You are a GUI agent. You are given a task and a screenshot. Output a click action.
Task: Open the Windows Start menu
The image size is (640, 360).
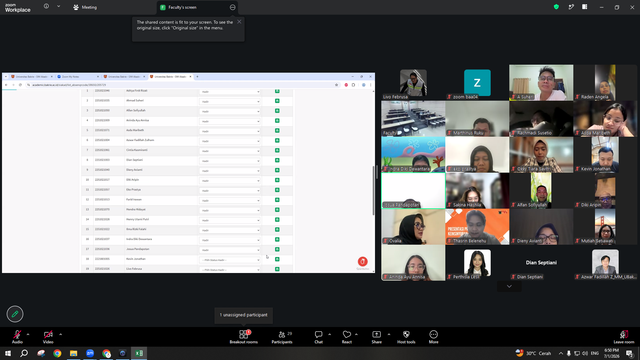click(8, 353)
